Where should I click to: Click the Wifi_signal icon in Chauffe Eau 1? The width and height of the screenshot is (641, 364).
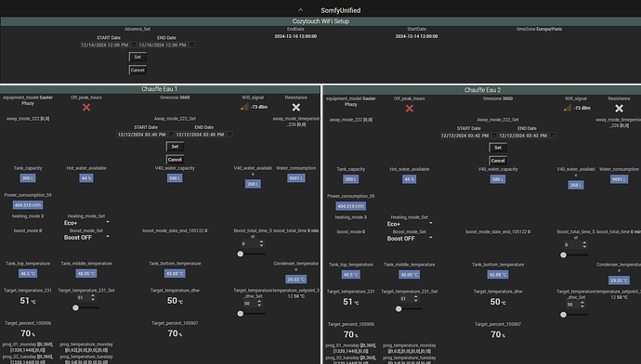point(244,107)
